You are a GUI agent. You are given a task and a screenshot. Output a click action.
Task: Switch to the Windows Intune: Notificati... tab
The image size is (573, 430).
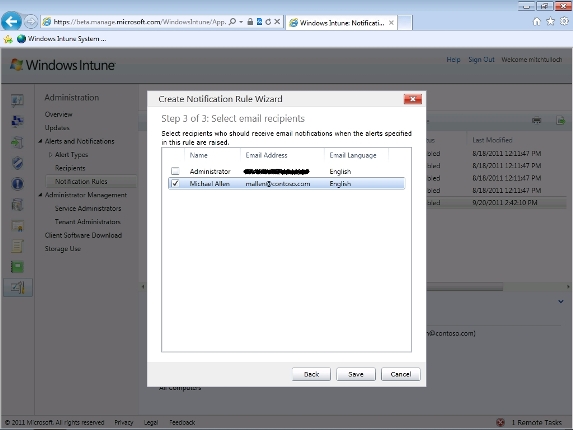pyautogui.click(x=341, y=23)
